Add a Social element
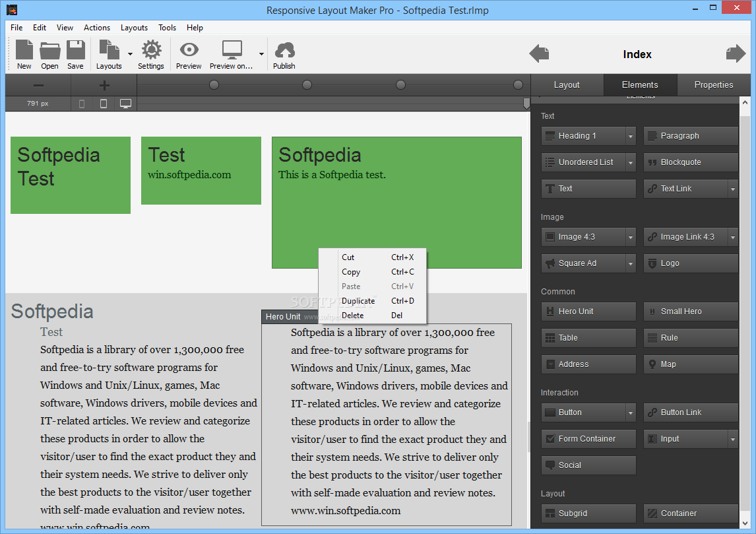Screen dimensions: 756x534 pos(588,465)
